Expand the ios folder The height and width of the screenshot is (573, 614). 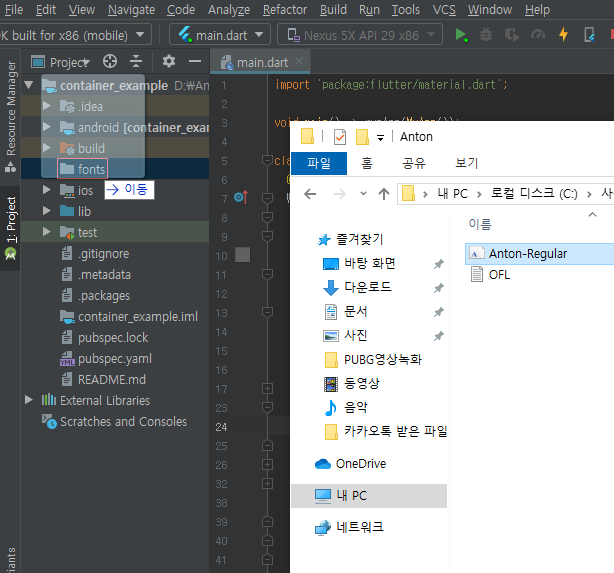[x=46, y=190]
